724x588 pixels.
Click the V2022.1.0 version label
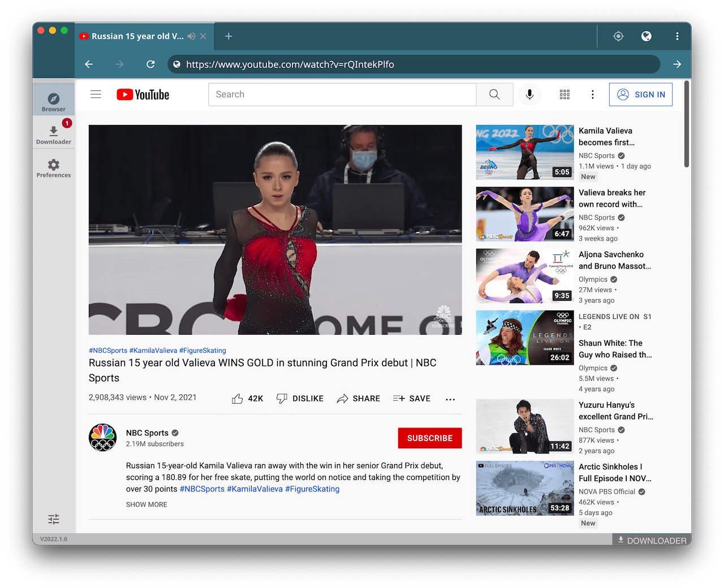coord(54,539)
